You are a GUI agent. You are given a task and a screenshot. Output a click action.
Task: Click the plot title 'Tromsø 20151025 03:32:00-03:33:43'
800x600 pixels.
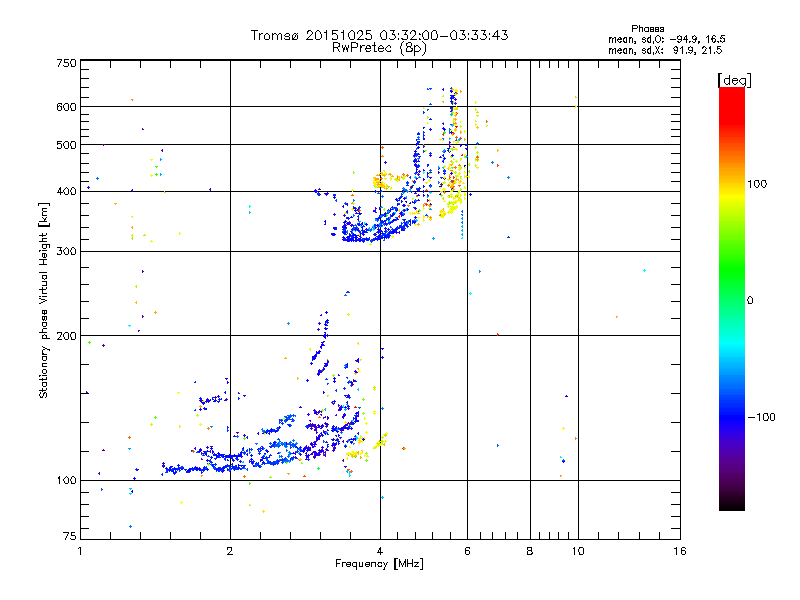click(379, 35)
